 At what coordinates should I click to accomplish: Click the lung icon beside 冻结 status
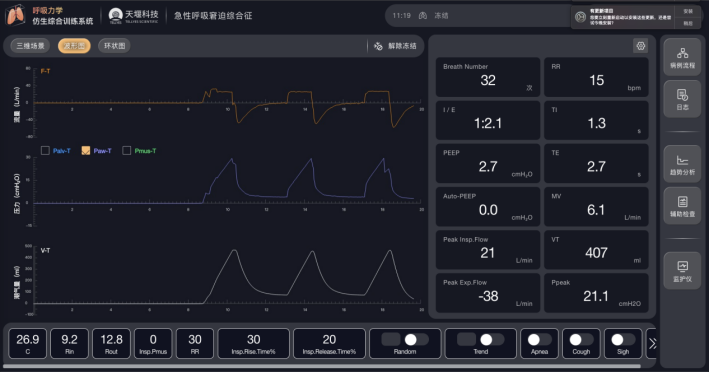[x=423, y=15]
